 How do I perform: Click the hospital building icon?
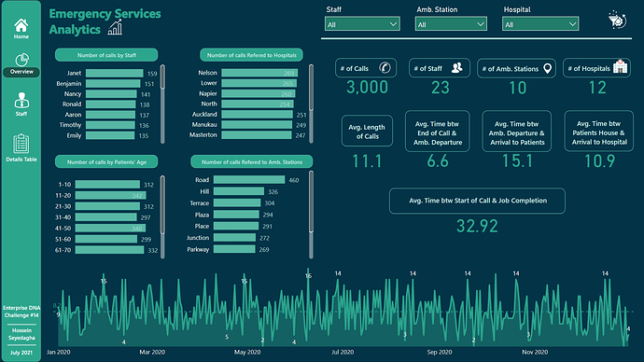tap(620, 66)
